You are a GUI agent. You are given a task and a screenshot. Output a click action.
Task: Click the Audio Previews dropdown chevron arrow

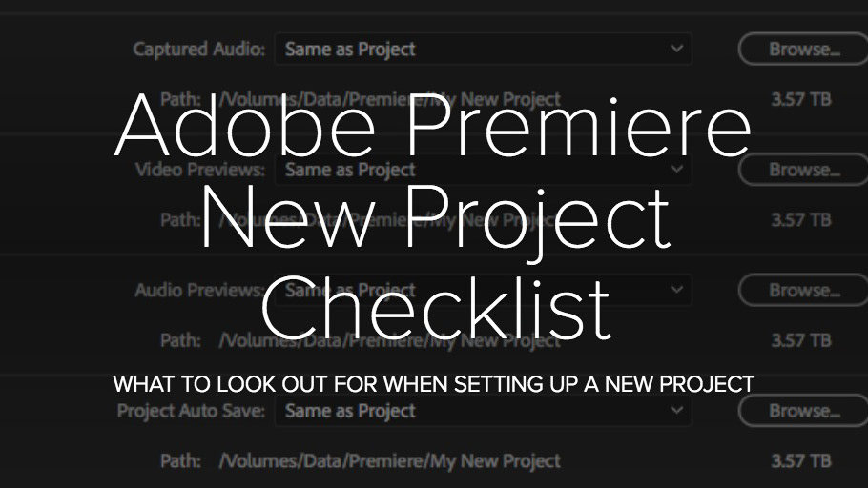[x=676, y=290]
